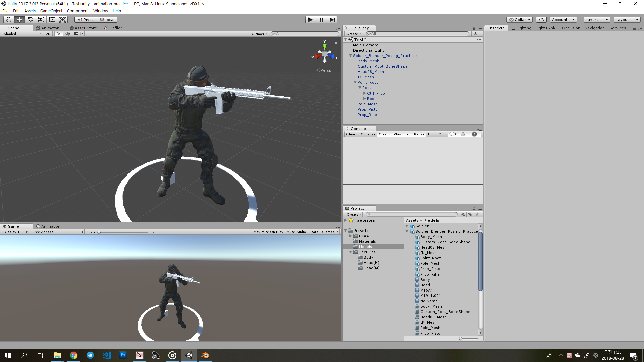Expand Ctrl_Prop in Hierarchy
This screenshot has width=644, height=362.
pyautogui.click(x=365, y=93)
